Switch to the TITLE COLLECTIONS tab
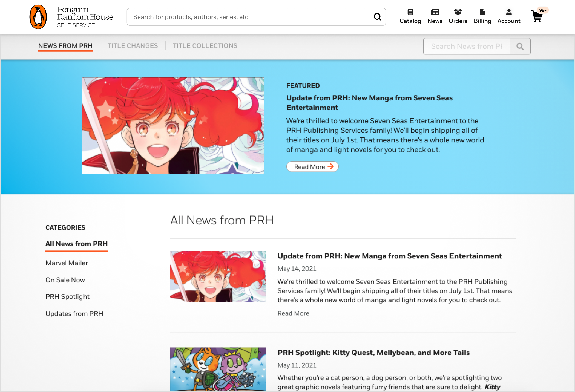575x392 pixels. click(205, 46)
